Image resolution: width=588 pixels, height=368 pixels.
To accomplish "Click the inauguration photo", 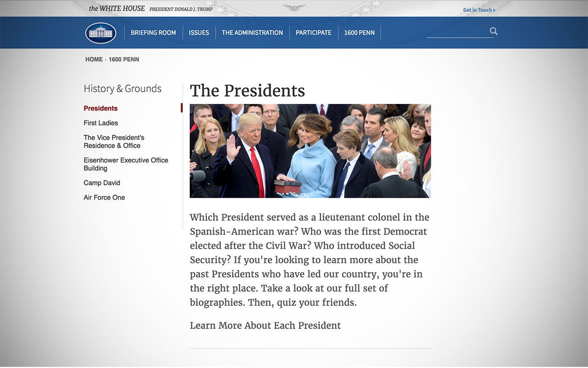I will click(x=310, y=151).
